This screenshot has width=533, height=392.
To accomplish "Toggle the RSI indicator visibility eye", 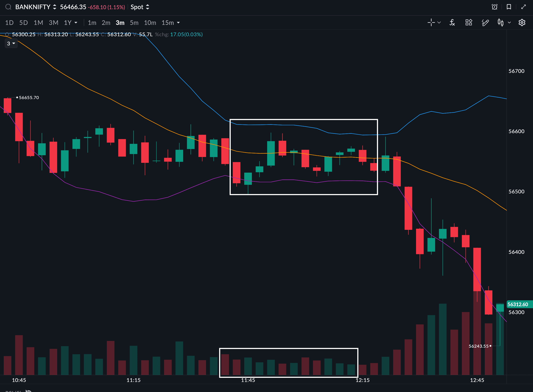I will click(29, 390).
